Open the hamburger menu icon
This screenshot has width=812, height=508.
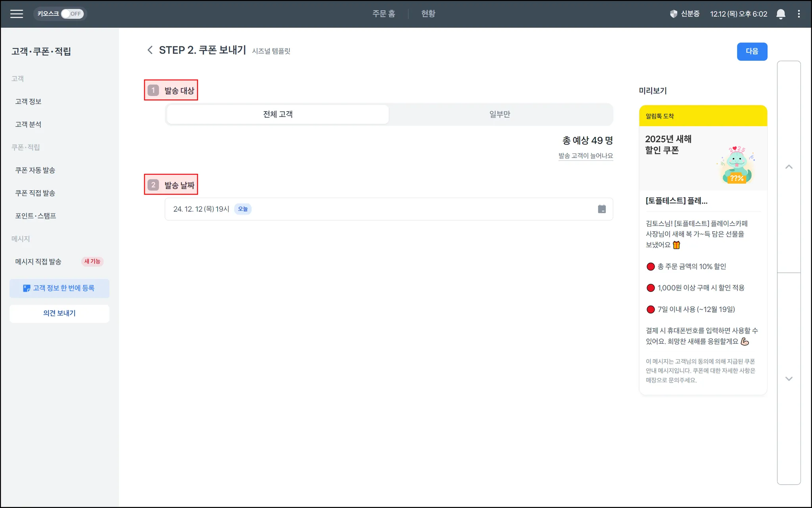pos(16,14)
